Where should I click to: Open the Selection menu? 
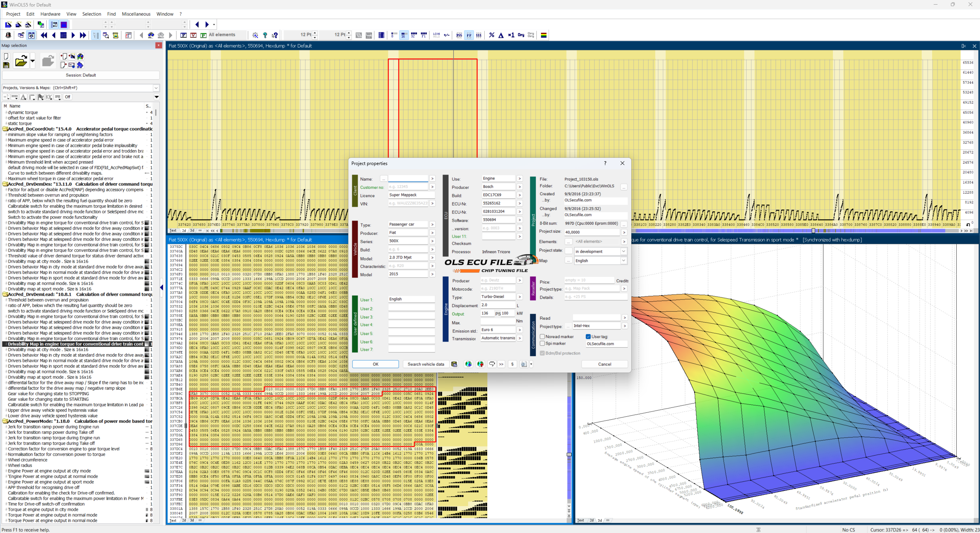tap(91, 14)
